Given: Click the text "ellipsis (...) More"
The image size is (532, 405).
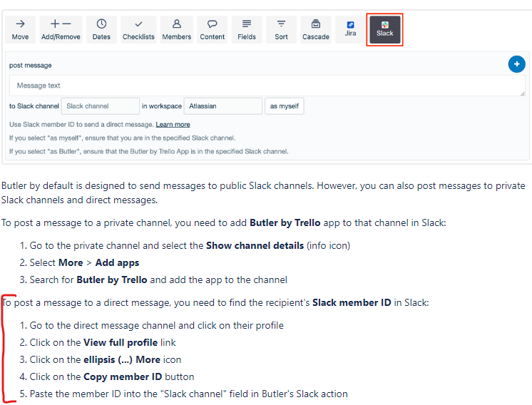Looking at the screenshot, I should [x=122, y=360].
